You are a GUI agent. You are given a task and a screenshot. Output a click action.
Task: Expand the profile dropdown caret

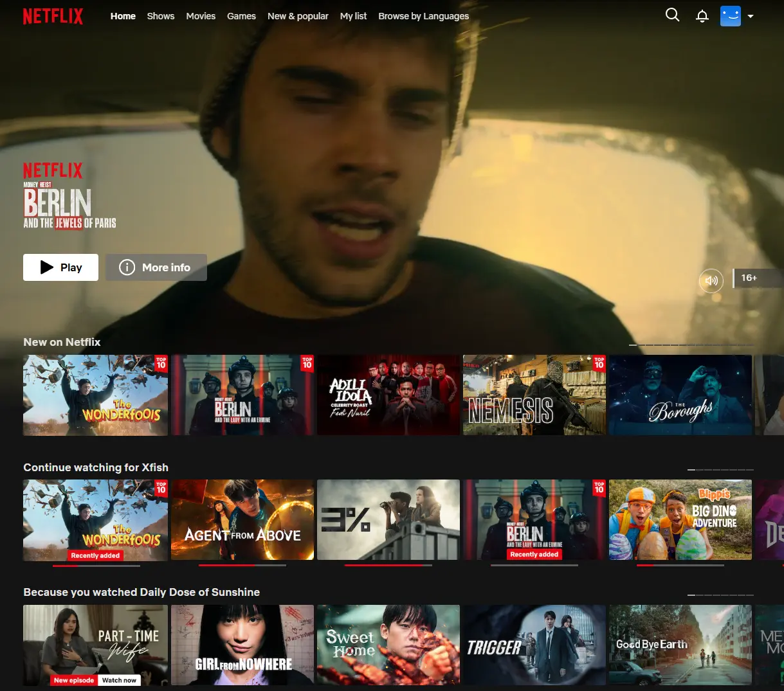[x=751, y=17]
